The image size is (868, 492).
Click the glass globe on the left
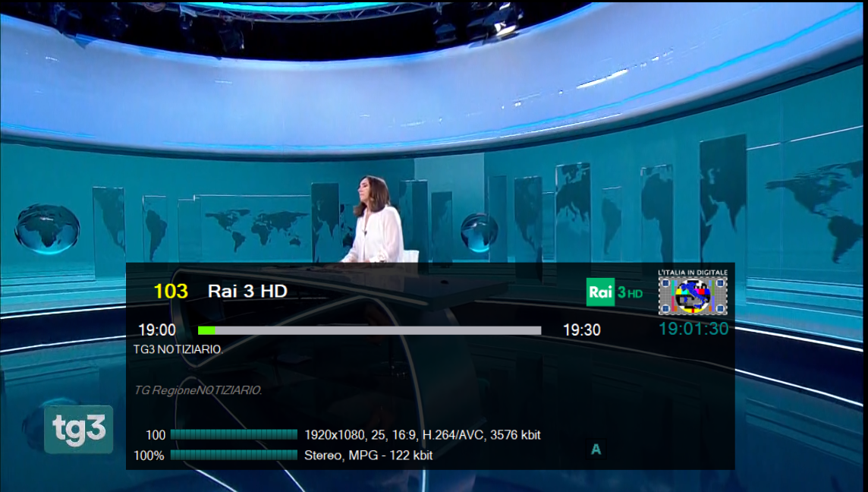[x=47, y=227]
